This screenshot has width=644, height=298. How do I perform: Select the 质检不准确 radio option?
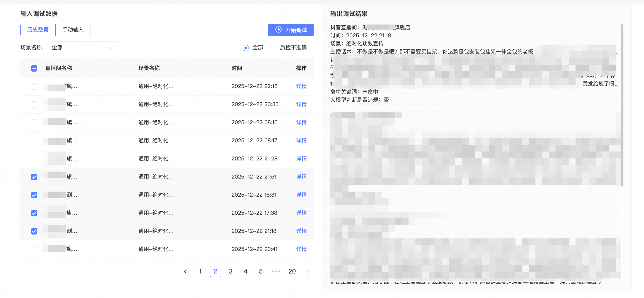pyautogui.click(x=273, y=48)
